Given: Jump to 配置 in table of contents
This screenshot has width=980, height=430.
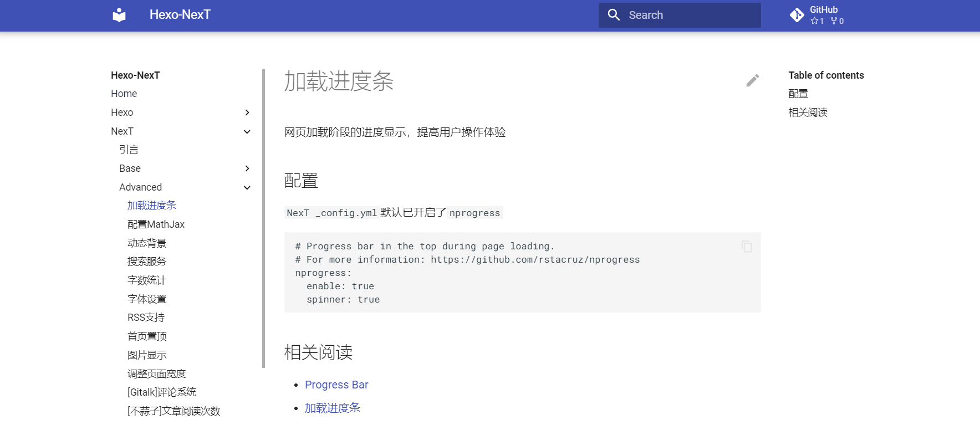Looking at the screenshot, I should click(x=798, y=94).
